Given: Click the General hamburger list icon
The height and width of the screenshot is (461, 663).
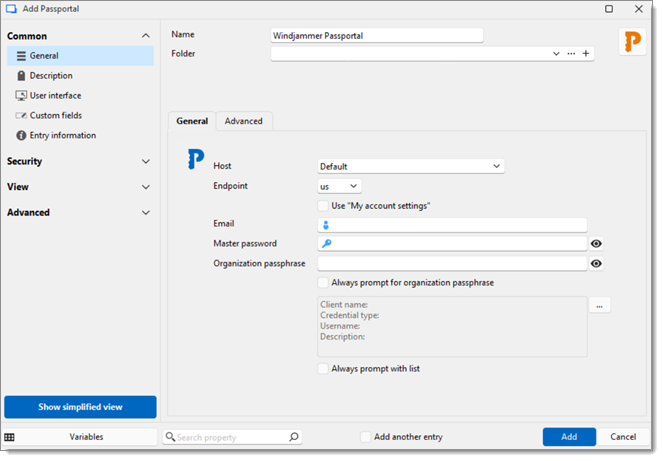Looking at the screenshot, I should click(21, 56).
